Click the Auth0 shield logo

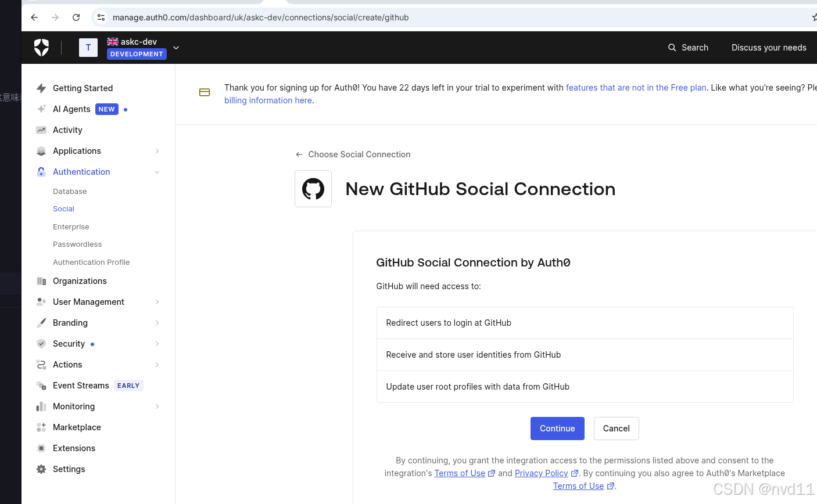click(41, 48)
